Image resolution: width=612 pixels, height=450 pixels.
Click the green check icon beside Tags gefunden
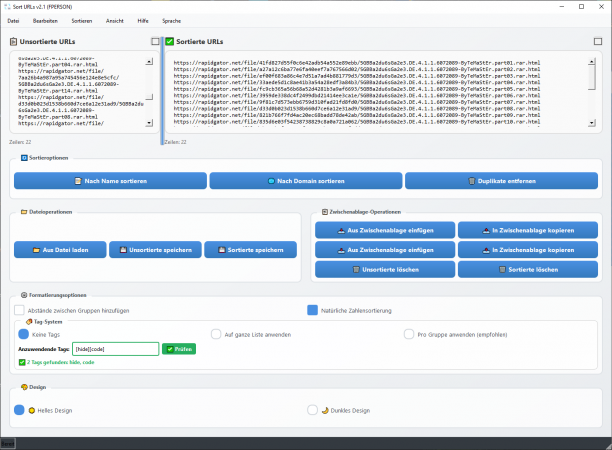coord(22,363)
